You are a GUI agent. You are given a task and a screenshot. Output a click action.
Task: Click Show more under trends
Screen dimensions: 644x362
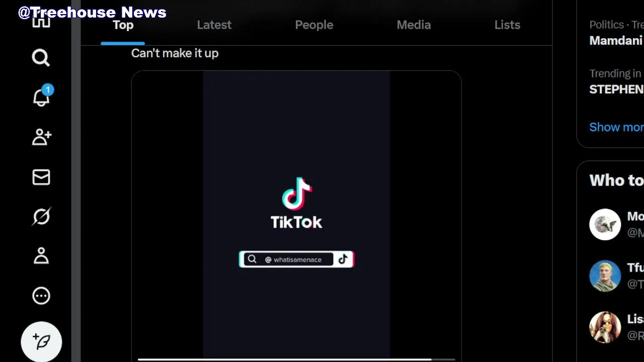616,127
